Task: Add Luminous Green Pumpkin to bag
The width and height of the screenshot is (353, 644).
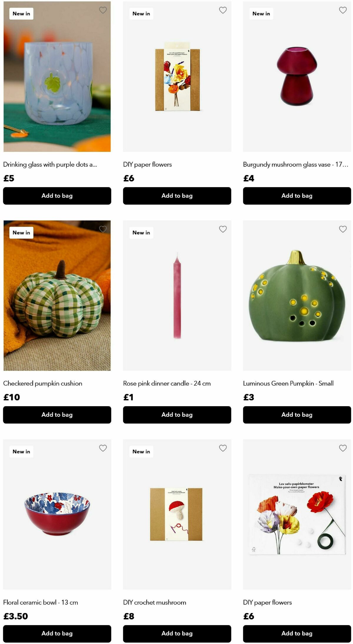Action: pyautogui.click(x=297, y=415)
